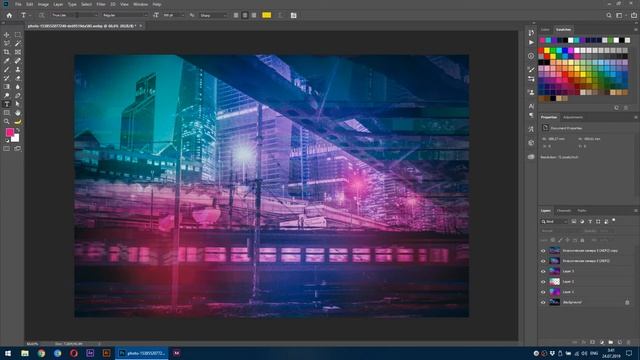Open the Layers panel menu
Image resolution: width=640 pixels, height=360 pixels.
point(636,211)
